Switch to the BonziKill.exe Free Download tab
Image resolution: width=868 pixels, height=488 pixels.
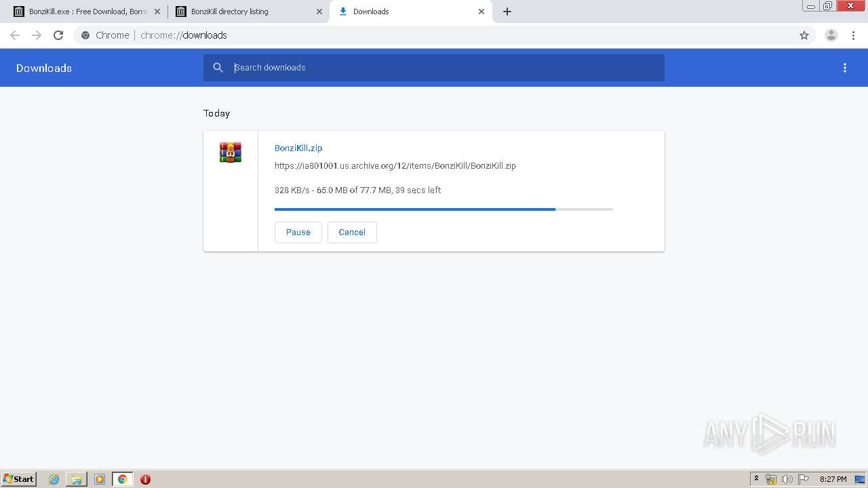click(85, 12)
